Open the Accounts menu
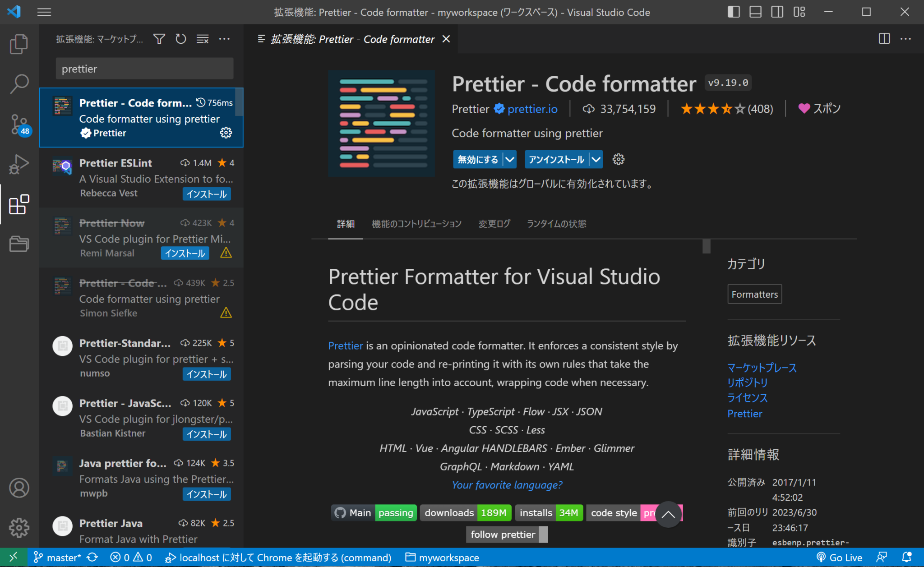Viewport: 924px width, 567px height. click(18, 488)
